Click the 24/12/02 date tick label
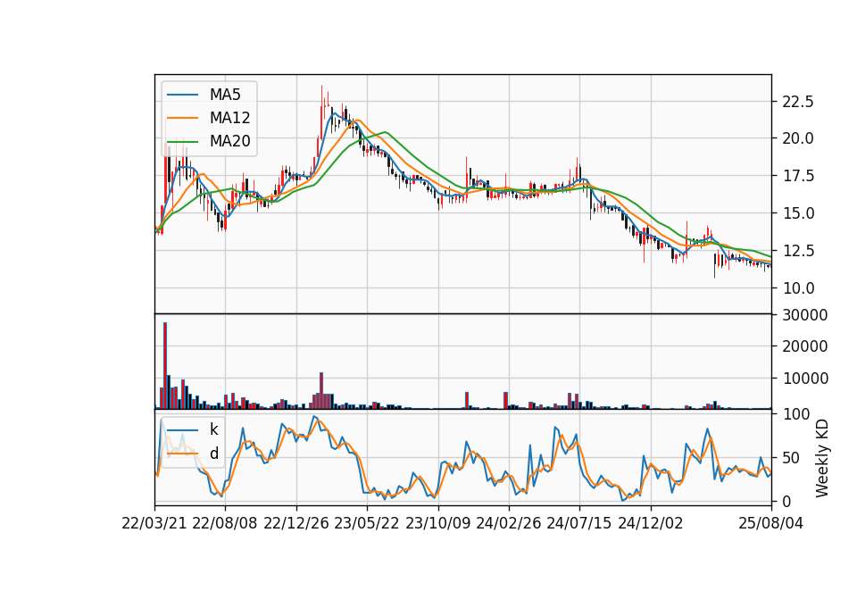This screenshot has height=616, width=857. pyautogui.click(x=651, y=523)
